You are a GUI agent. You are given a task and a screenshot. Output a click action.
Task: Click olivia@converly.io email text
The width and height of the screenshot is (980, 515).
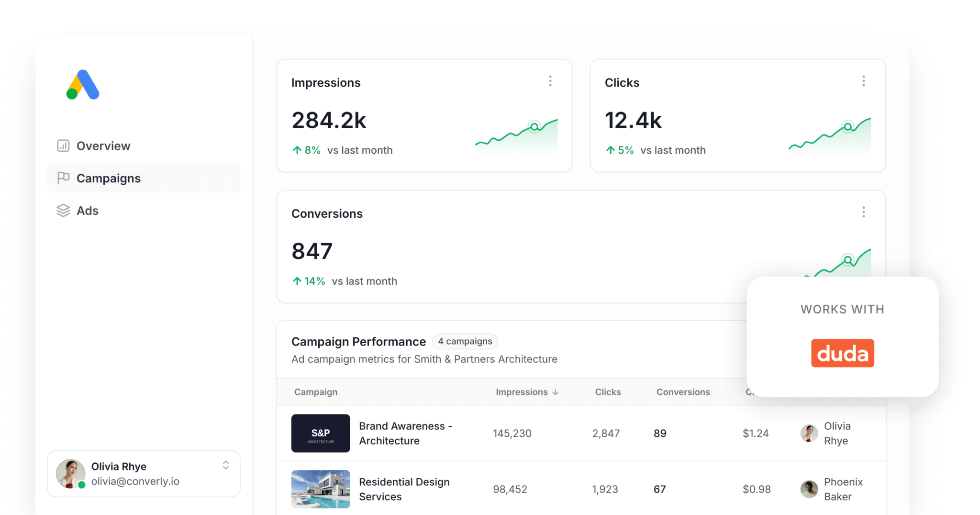pyautogui.click(x=135, y=481)
